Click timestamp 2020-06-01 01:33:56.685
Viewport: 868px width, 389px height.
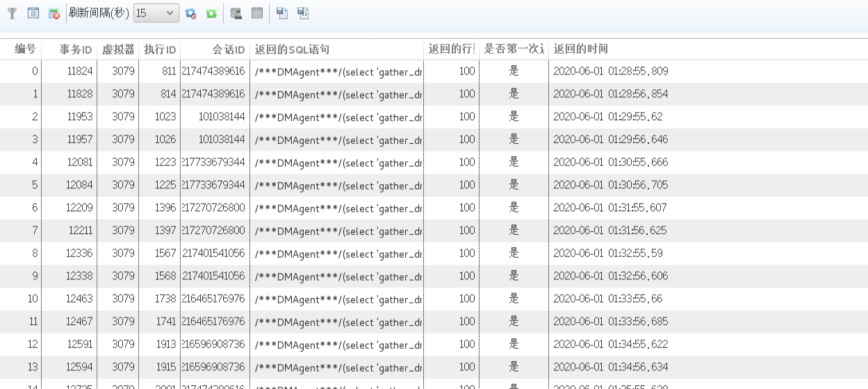pyautogui.click(x=611, y=322)
